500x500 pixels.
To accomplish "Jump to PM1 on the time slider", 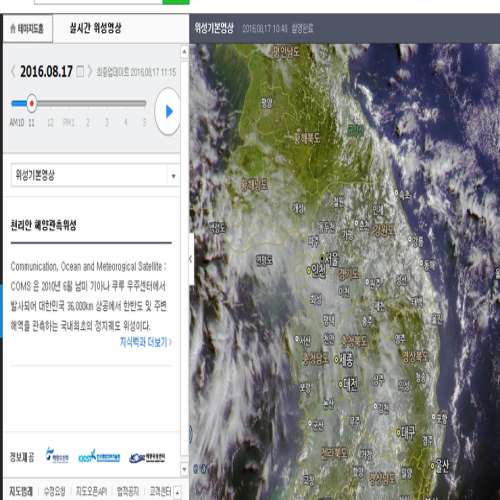I will [x=69, y=123].
